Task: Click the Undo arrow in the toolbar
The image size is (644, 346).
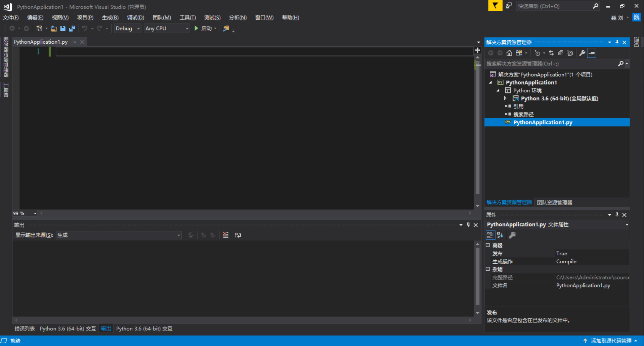Action: (x=85, y=29)
